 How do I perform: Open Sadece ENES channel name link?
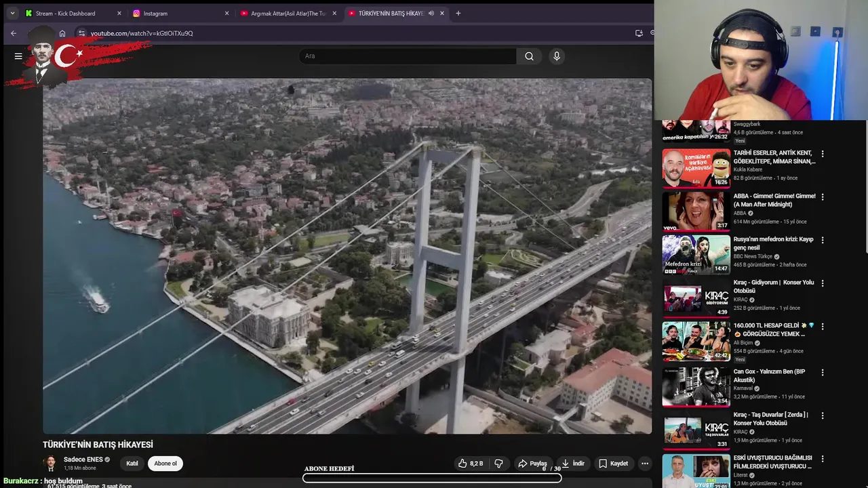pyautogui.click(x=83, y=460)
